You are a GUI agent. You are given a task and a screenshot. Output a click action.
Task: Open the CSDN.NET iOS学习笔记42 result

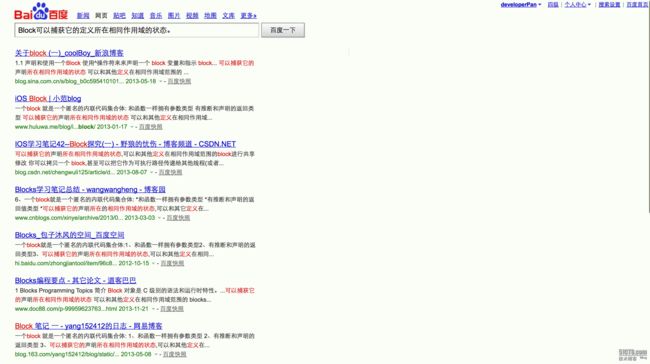click(125, 144)
